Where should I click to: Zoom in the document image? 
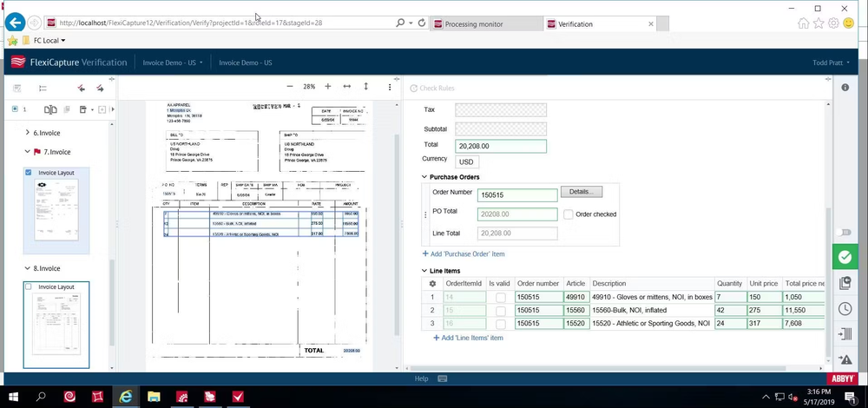328,87
